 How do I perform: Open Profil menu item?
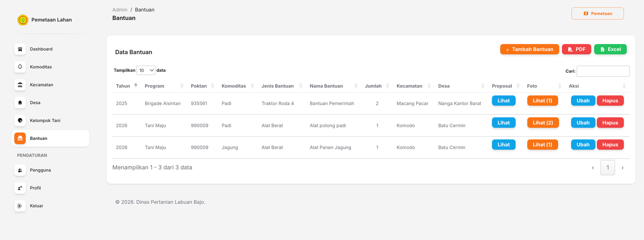(50, 188)
